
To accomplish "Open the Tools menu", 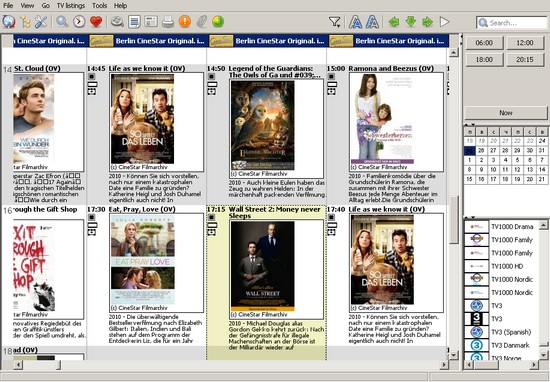I will pos(100,5).
